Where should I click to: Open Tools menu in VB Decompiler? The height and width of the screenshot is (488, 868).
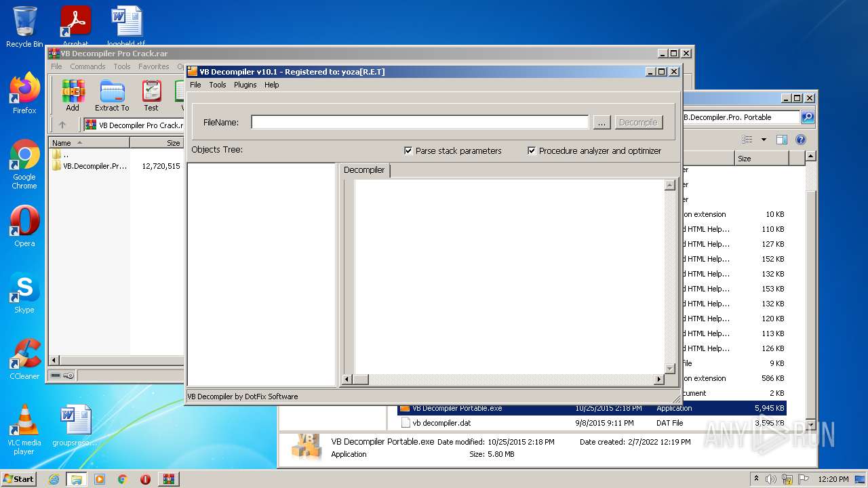(x=217, y=85)
